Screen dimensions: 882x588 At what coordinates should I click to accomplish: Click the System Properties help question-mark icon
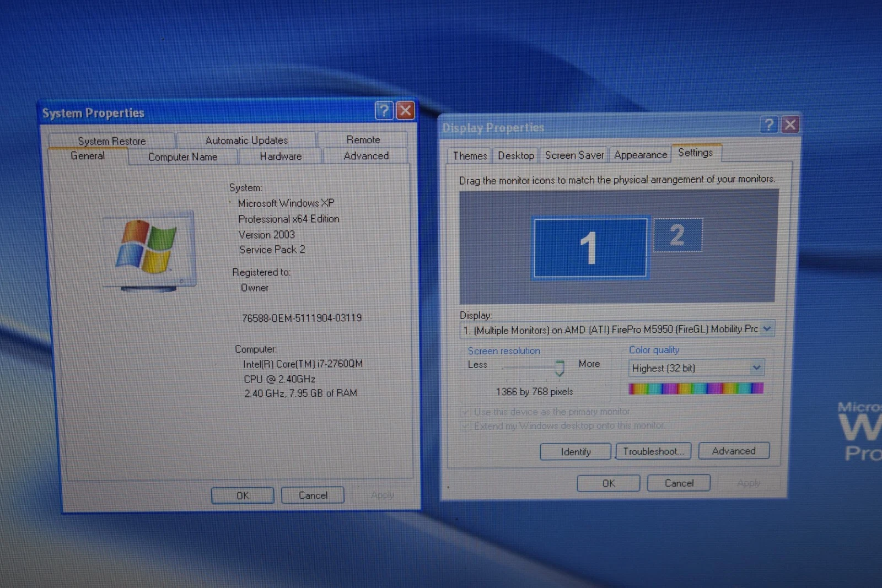[x=384, y=111]
